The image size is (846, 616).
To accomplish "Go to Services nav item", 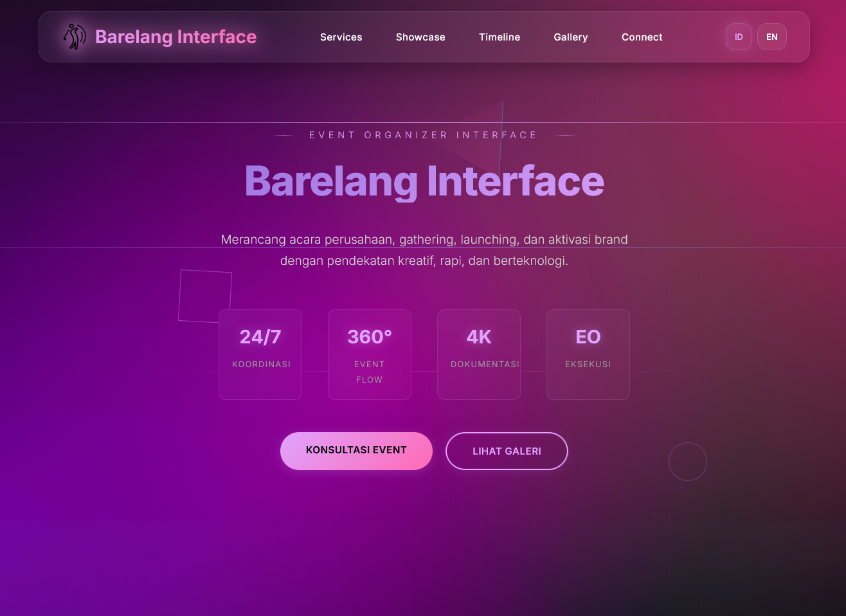I will 341,37.
